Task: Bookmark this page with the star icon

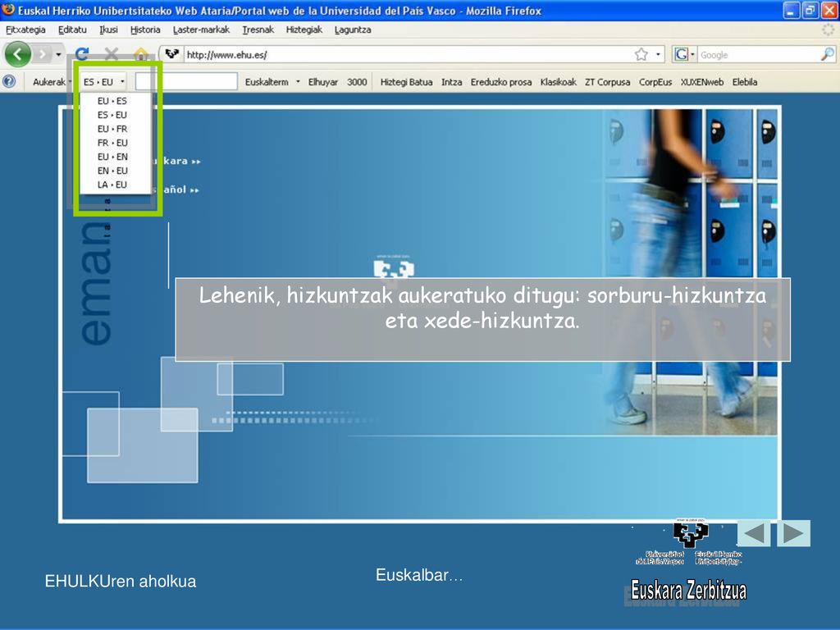Action: point(641,54)
